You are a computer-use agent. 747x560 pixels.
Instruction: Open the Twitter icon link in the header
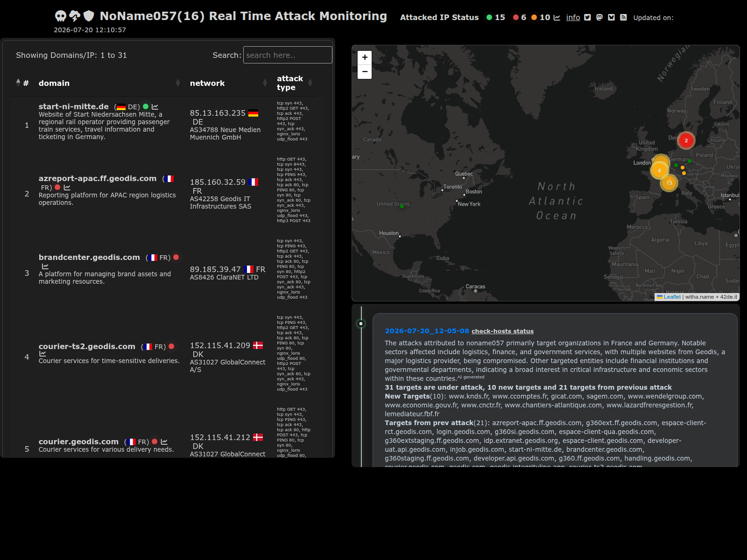point(587,17)
